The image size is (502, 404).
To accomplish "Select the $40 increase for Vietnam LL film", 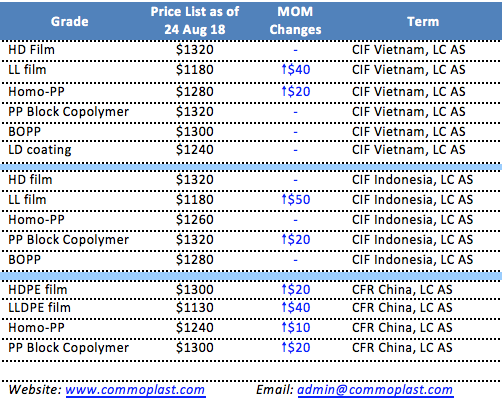I will point(296,70).
